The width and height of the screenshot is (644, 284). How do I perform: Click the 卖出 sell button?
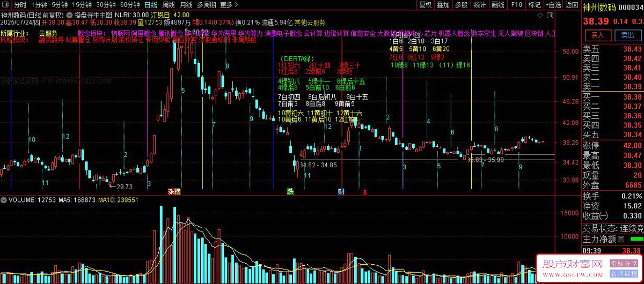pos(627,35)
